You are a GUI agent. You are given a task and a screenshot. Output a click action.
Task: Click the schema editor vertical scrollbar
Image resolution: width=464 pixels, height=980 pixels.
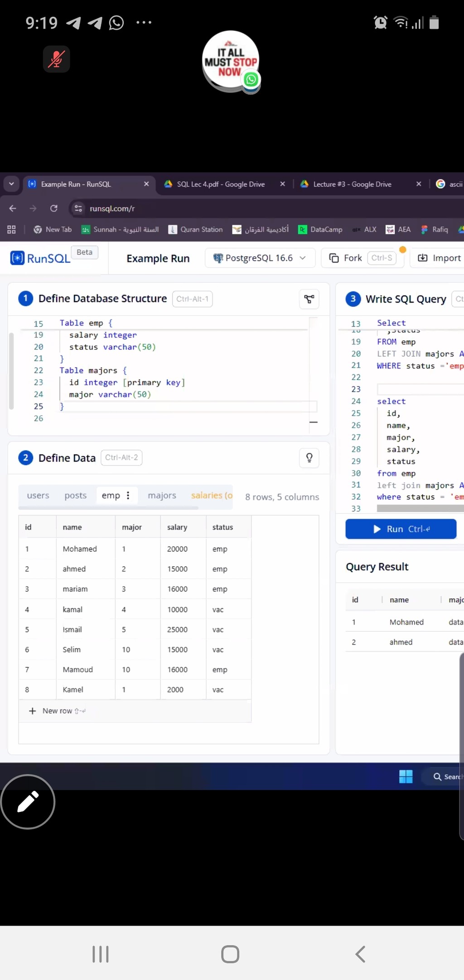coord(11,371)
